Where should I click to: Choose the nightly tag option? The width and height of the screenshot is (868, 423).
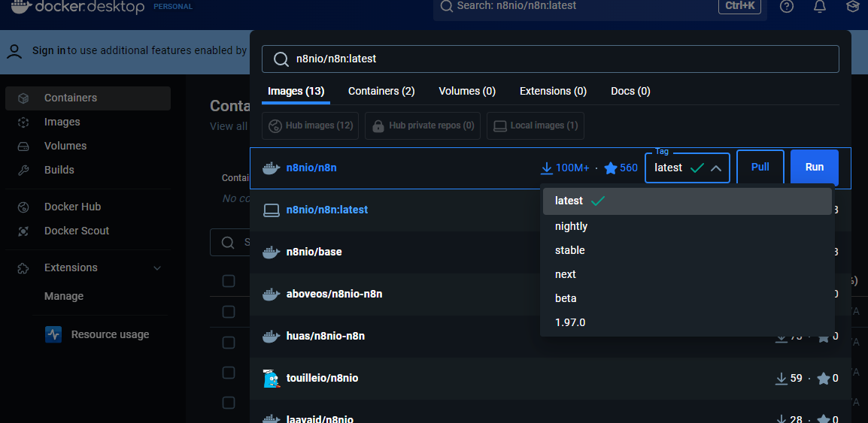(687, 226)
